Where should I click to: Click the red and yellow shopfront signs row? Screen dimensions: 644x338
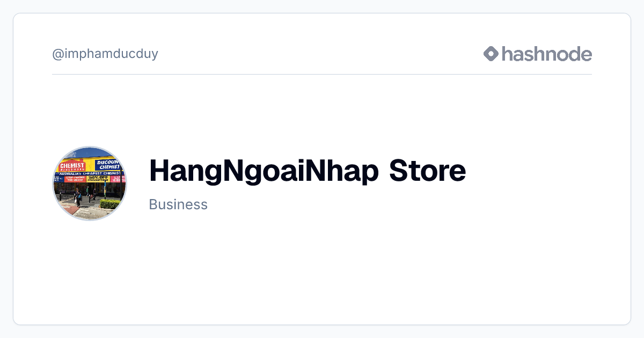(90, 179)
